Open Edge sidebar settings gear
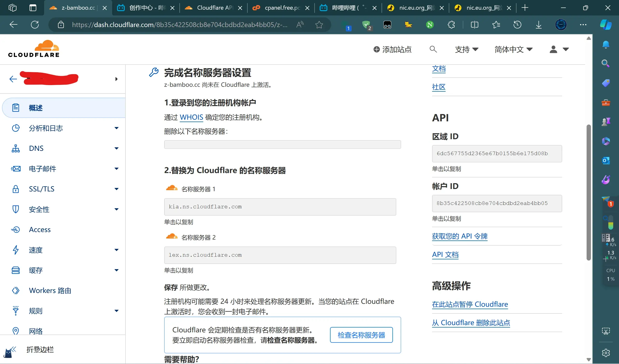 [606, 353]
